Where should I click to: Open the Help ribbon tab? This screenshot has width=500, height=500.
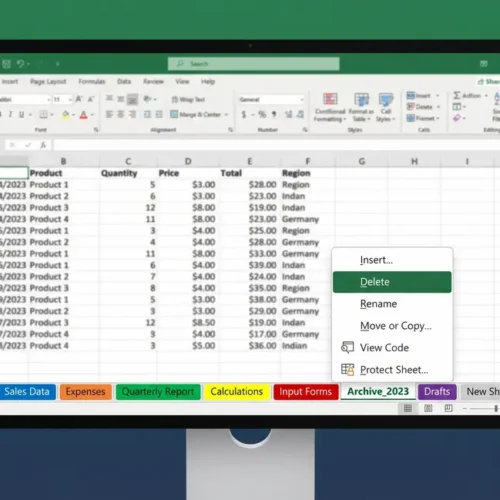(208, 81)
